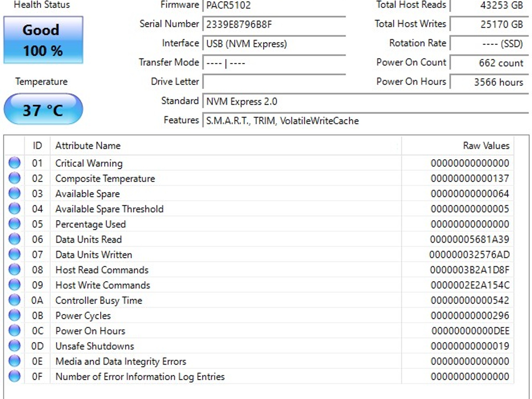Click the ID cell 0F

(37, 377)
